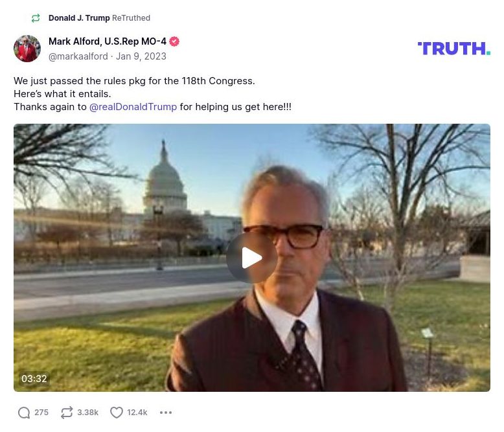The image size is (504, 432).
Task: Click the reply speech bubble icon
Action: tap(24, 413)
